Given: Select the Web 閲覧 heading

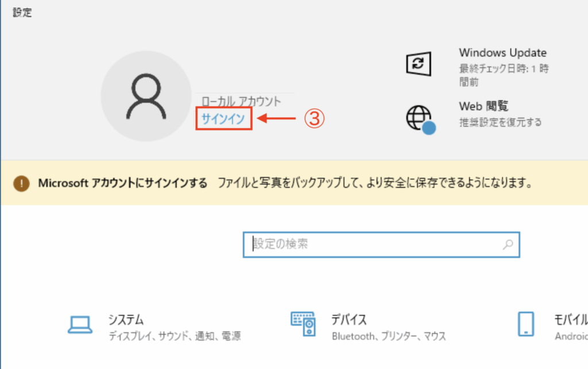Looking at the screenshot, I should pos(483,106).
